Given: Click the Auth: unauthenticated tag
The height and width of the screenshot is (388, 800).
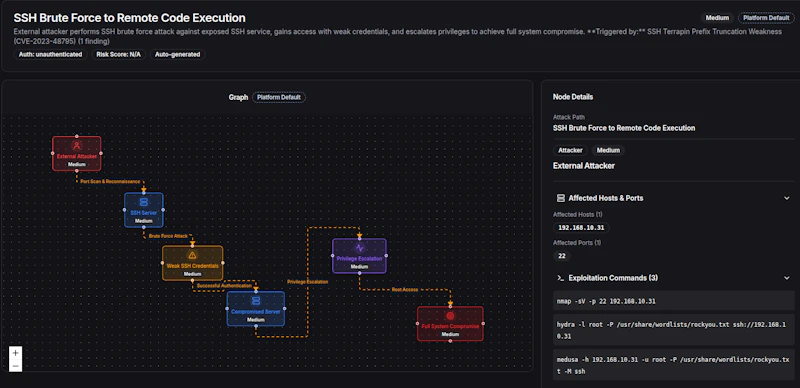Looking at the screenshot, I should coord(50,54).
